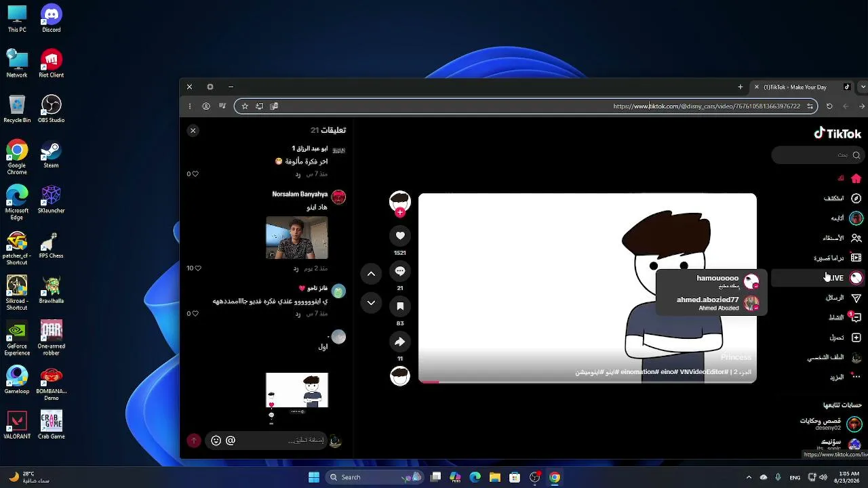Open the Chrome tab search dropdown

tap(863, 87)
